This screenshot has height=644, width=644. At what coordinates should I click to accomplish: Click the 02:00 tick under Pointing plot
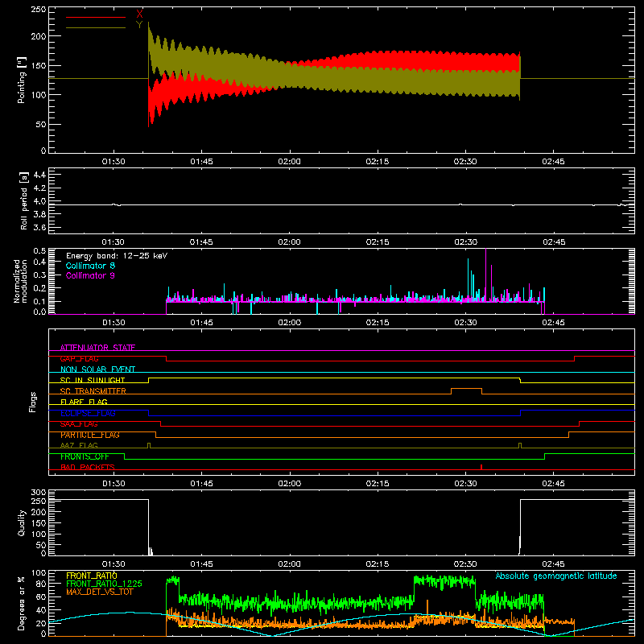point(289,162)
